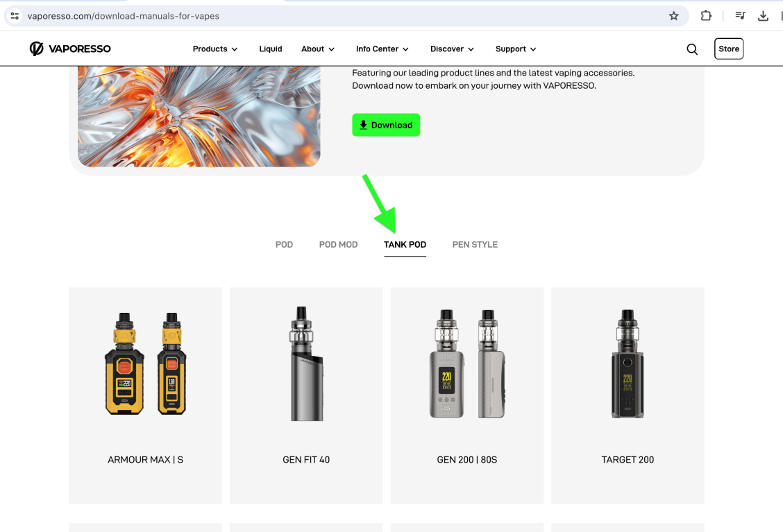Select the TANK POD tab

405,245
